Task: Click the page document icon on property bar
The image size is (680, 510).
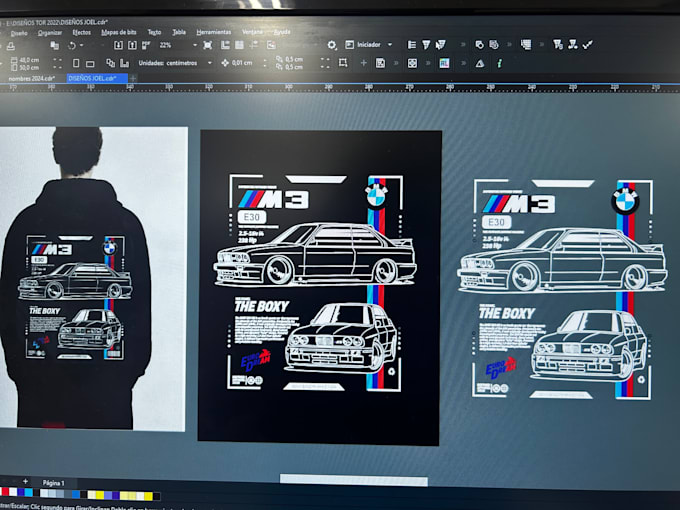Action: pyautogui.click(x=380, y=63)
